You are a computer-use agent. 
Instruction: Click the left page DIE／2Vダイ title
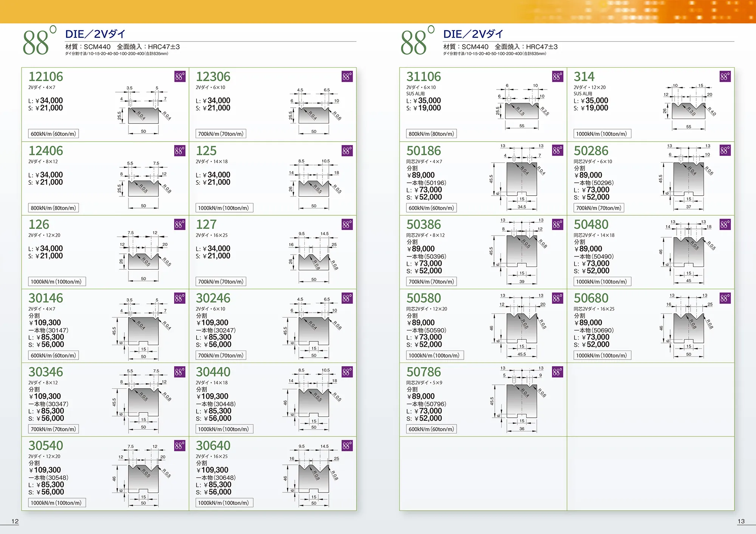(x=95, y=34)
